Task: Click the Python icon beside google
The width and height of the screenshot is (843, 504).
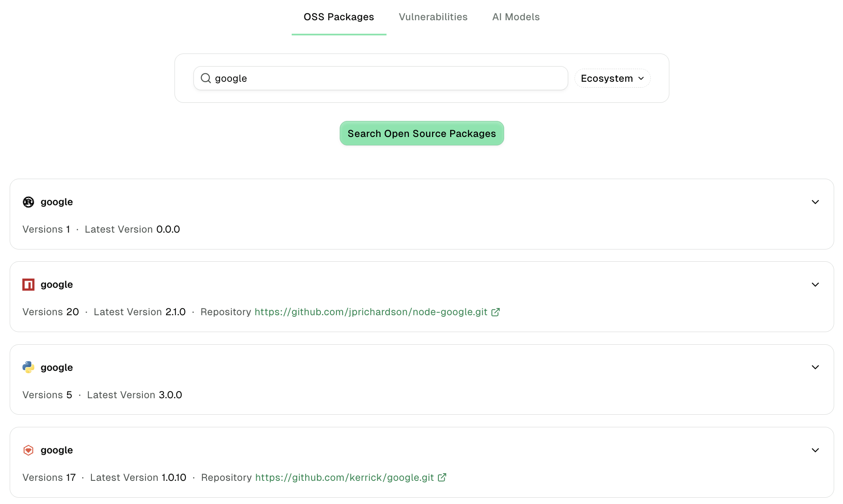Action: click(x=28, y=367)
